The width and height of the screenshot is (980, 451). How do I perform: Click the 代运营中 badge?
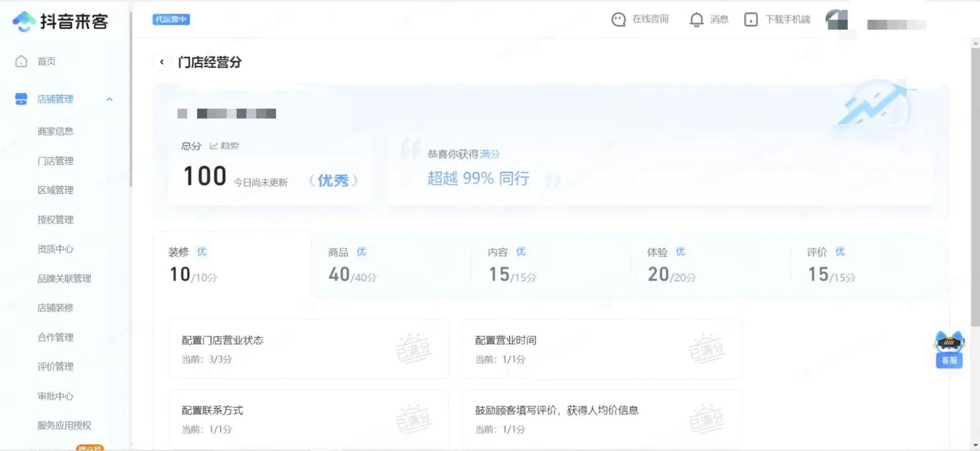click(x=171, y=19)
